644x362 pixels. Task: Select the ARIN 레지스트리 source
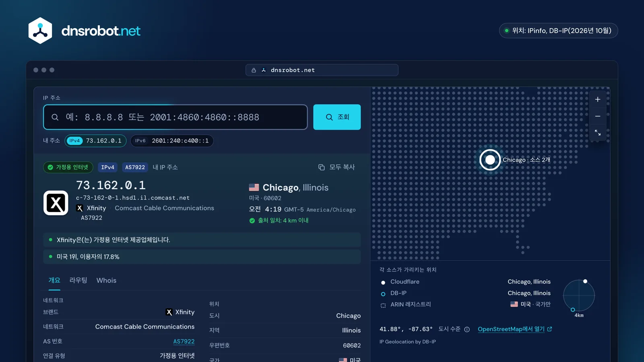click(x=406, y=304)
